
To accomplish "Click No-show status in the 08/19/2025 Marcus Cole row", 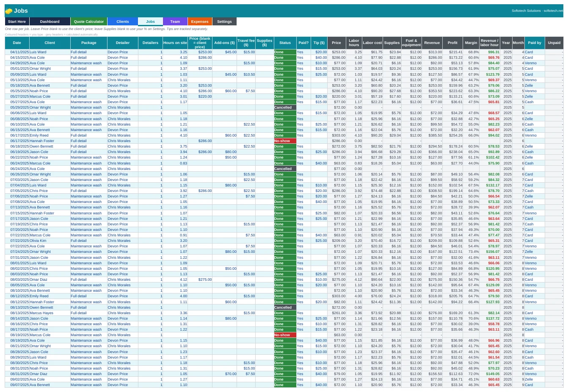I will (285, 335).
